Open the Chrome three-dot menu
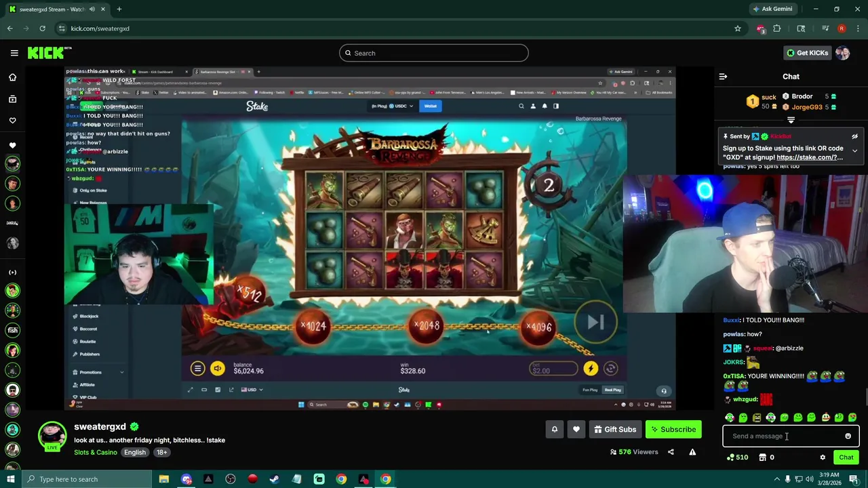This screenshot has height=488, width=868. coord(858,28)
